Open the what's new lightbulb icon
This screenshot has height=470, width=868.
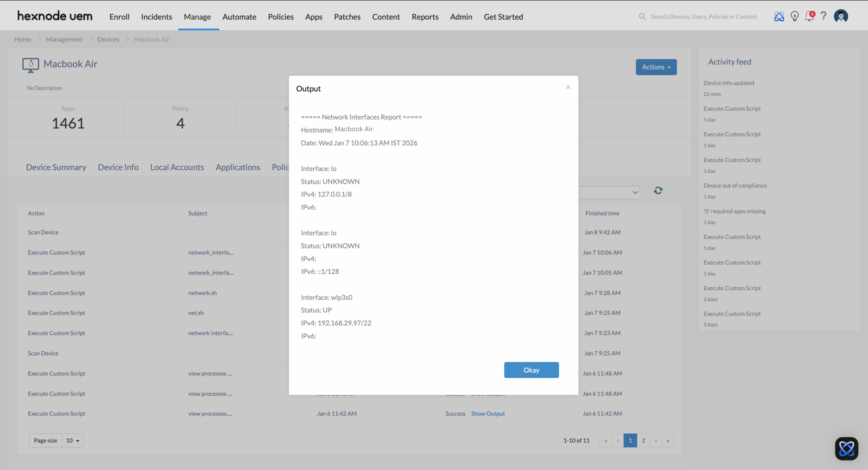point(794,16)
